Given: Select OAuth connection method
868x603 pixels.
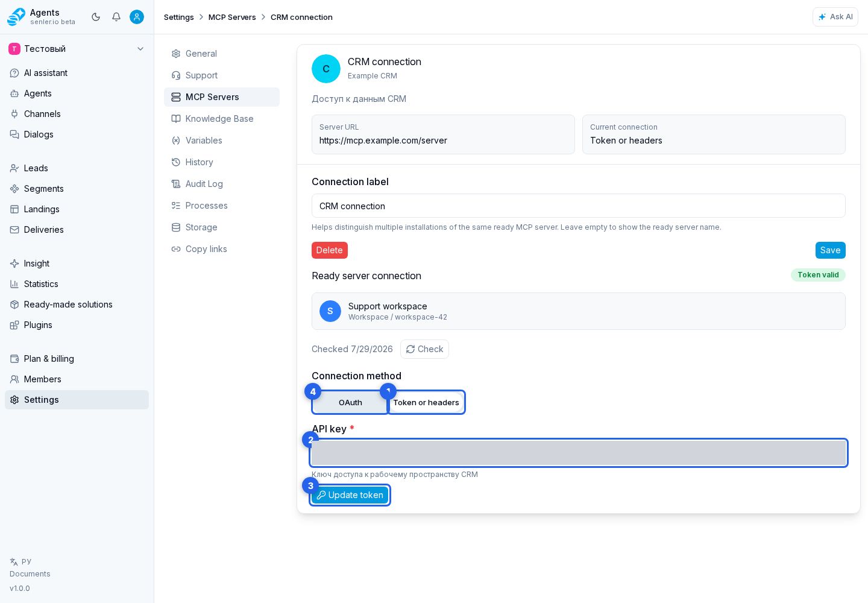Looking at the screenshot, I should tap(350, 402).
